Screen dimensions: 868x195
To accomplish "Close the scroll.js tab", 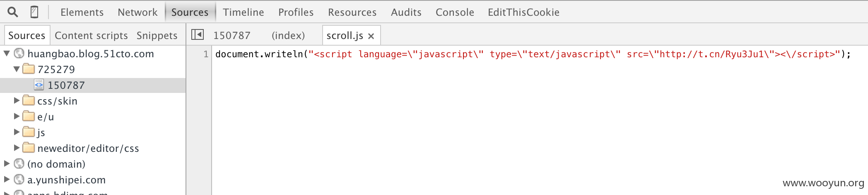I will tap(371, 36).
